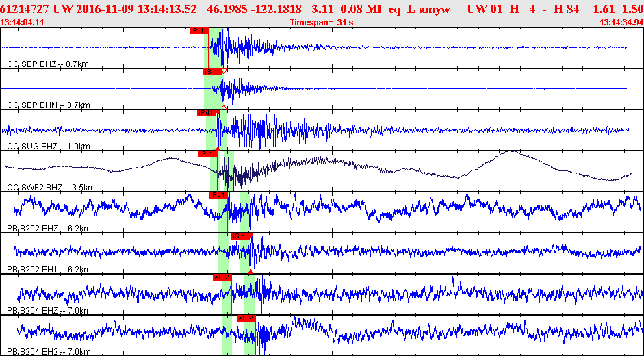Click the eS 2 pick flag on PB B204 EH2
Screen dimensions: 644x356
tap(246, 318)
